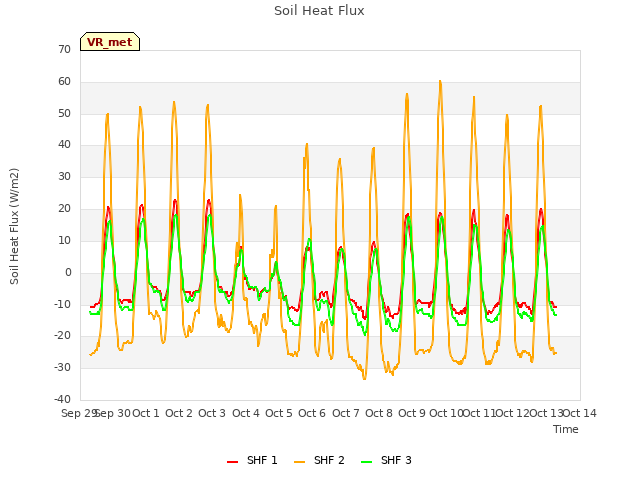Click the Soil Heat Flux chart title

[319, 11]
